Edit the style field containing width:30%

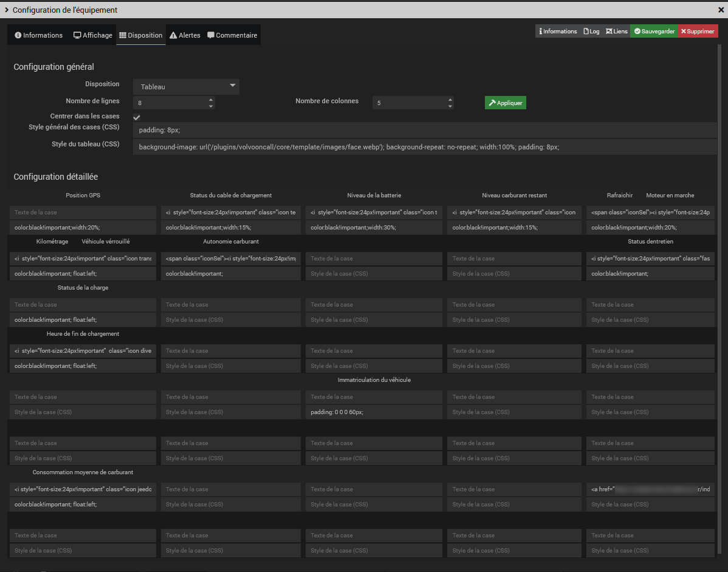[x=374, y=227]
